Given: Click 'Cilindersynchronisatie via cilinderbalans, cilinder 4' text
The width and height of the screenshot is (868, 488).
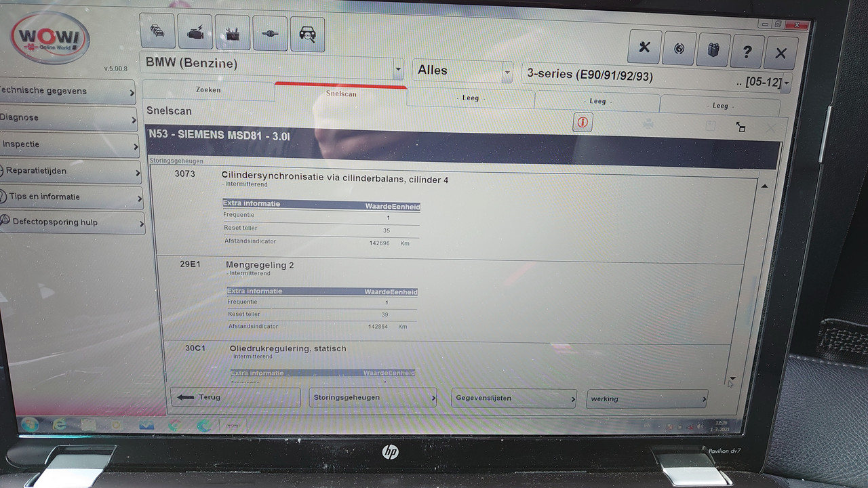Looking at the screenshot, I should (x=334, y=179).
